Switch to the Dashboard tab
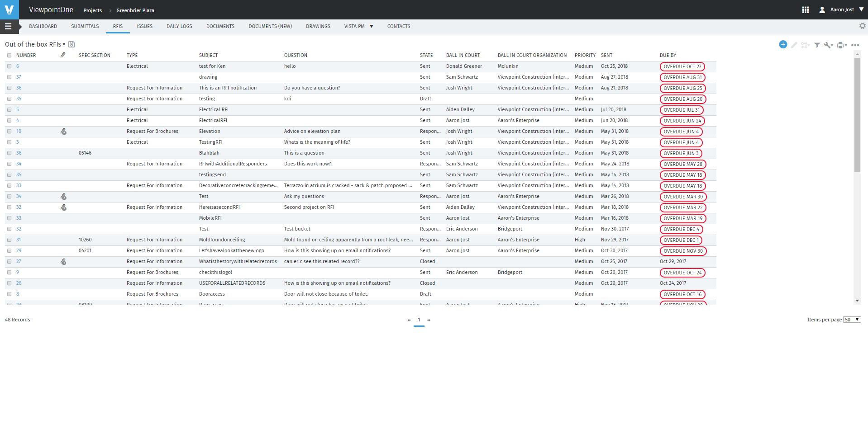This screenshot has width=868, height=424. (43, 26)
